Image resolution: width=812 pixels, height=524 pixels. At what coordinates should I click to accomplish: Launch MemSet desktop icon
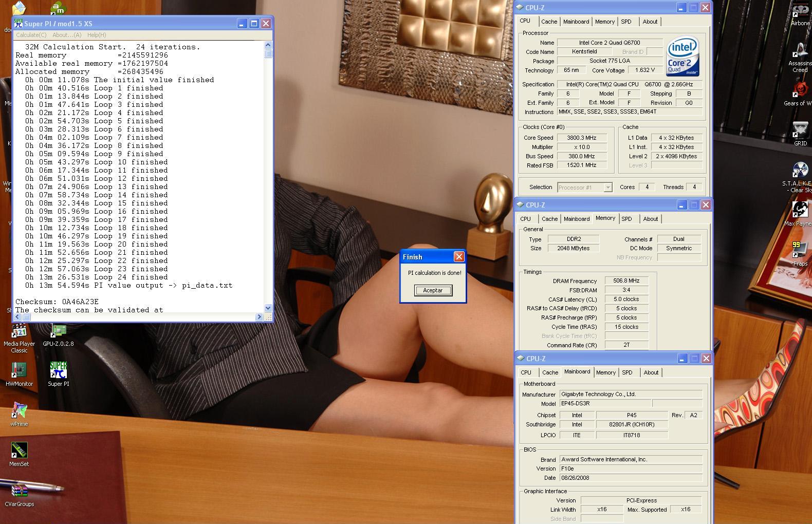coord(19,455)
